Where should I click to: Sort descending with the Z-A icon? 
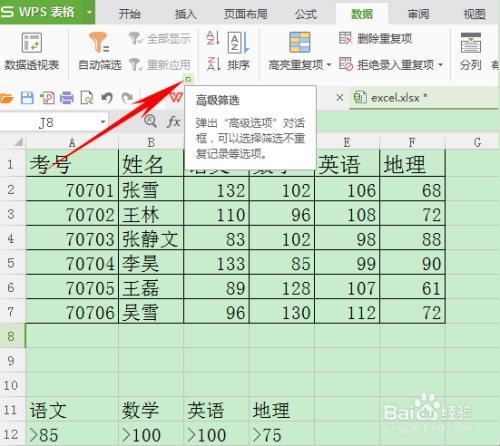tap(212, 64)
